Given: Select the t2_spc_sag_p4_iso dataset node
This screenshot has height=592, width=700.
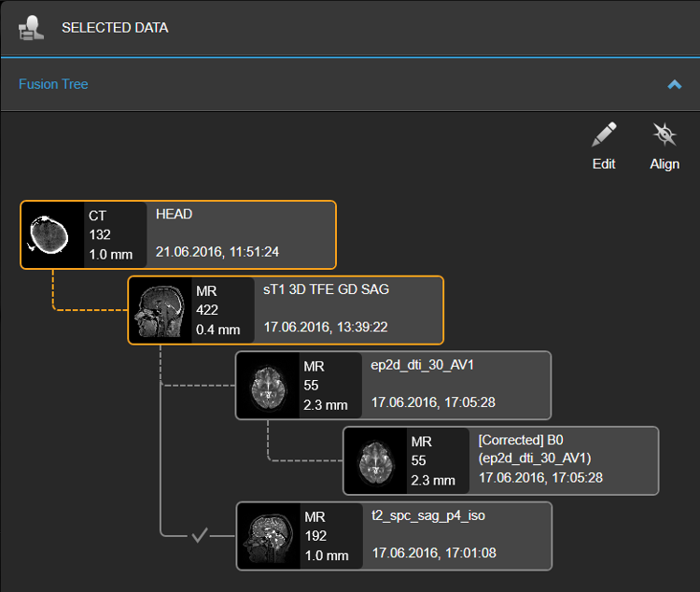Looking at the screenshot, I should coord(394,536).
